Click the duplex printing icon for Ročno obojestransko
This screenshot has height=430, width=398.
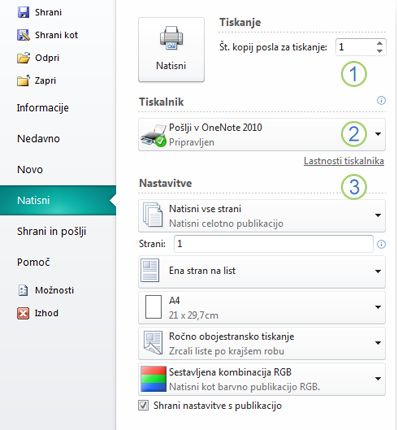153,343
